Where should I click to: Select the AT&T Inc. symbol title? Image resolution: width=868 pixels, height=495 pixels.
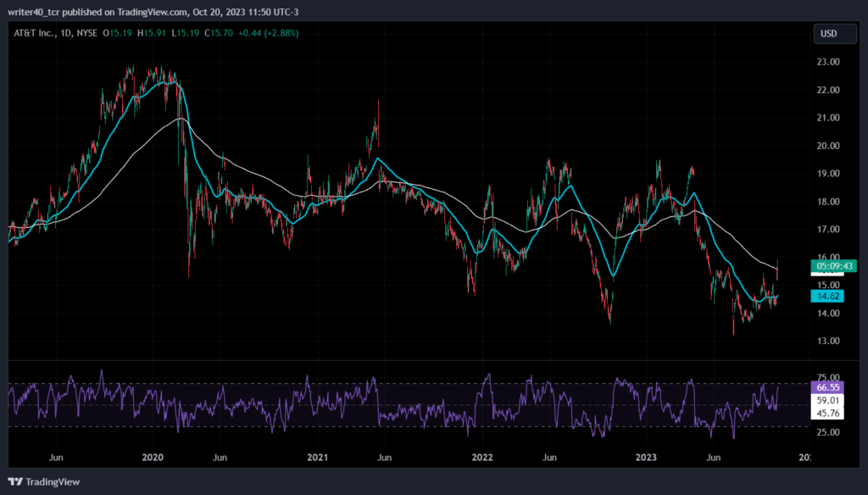coord(35,33)
